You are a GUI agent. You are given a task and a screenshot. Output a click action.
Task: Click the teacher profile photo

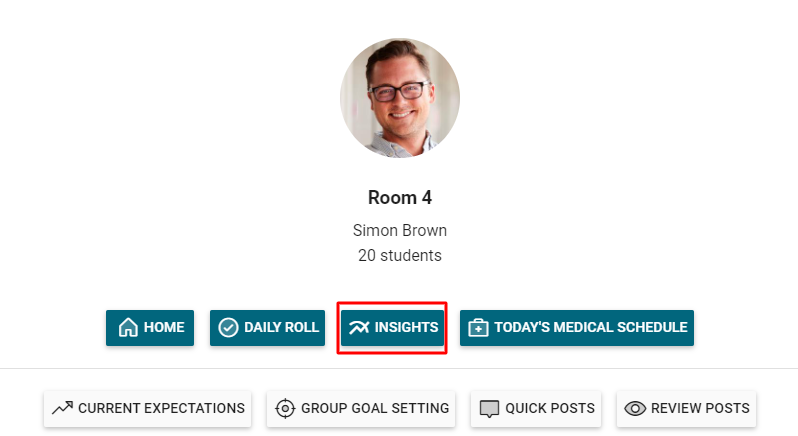pos(399,98)
